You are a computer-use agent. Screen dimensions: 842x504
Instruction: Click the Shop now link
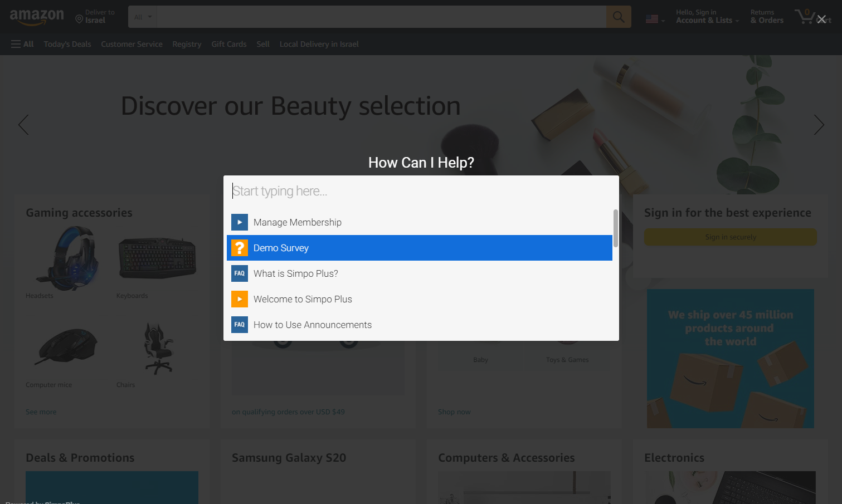point(454,412)
